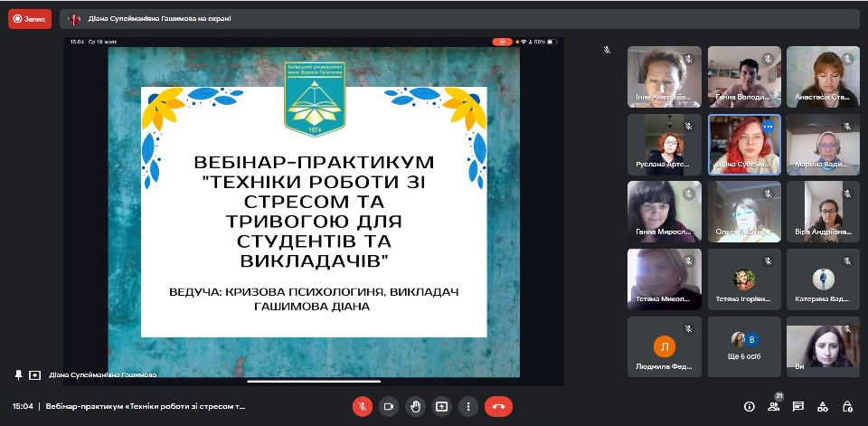Select Анастасія Ста participant video tile
This screenshot has height=426, width=868.
pos(823,77)
